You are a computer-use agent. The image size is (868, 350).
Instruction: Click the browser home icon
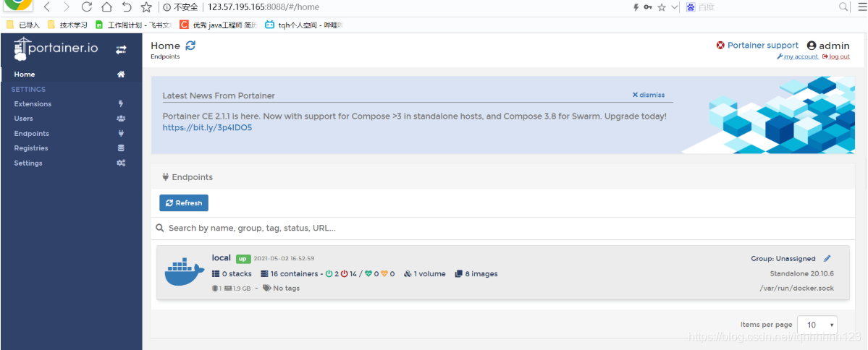(106, 7)
